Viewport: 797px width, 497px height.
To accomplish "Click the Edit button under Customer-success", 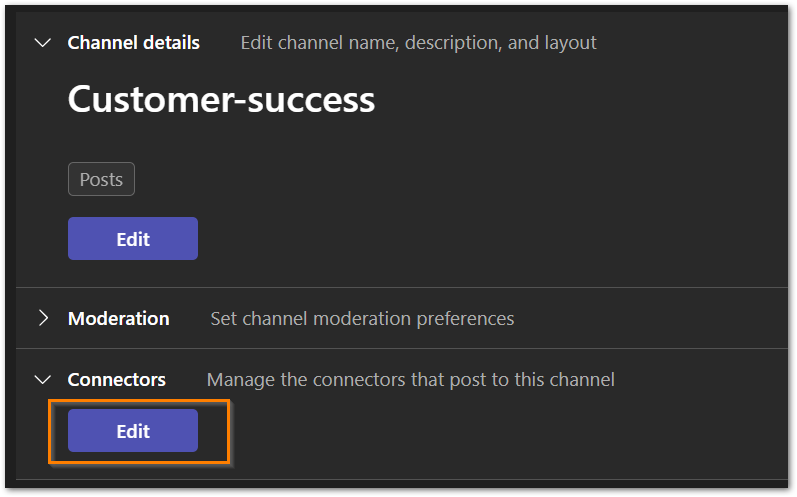I will click(x=133, y=239).
